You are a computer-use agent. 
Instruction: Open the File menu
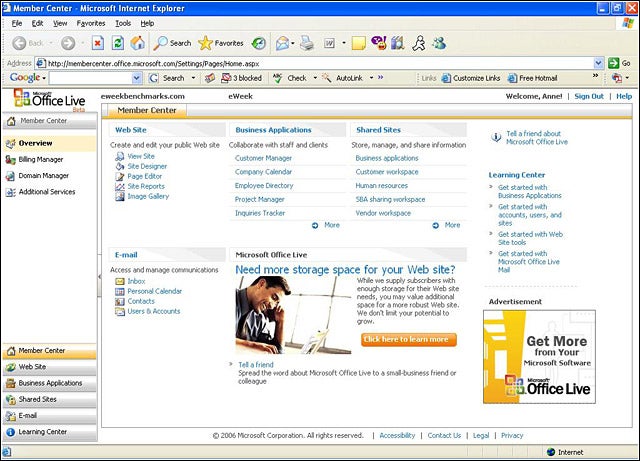(x=17, y=23)
